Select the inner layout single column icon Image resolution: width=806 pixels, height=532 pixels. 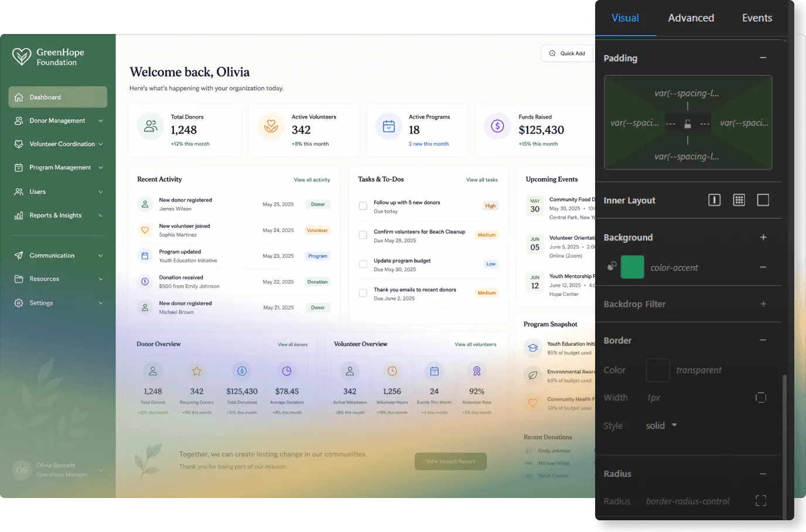point(715,200)
